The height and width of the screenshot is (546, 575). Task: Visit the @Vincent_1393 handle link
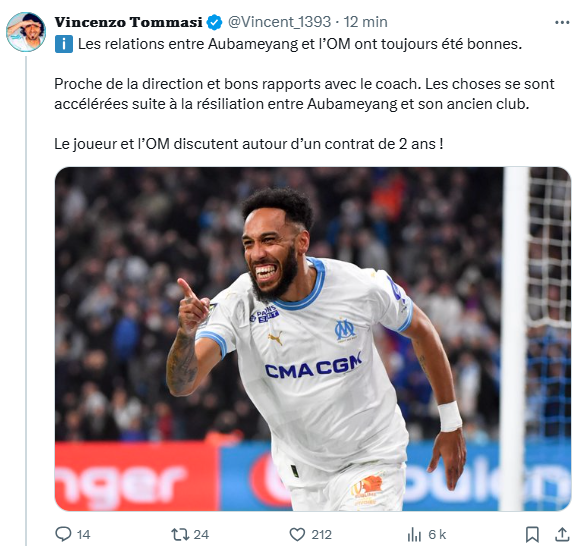coord(279,22)
